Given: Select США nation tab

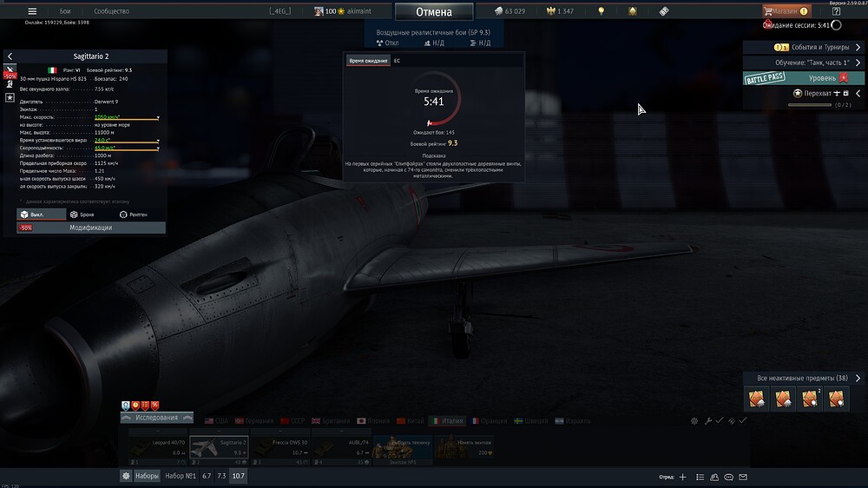Looking at the screenshot, I should click(216, 421).
